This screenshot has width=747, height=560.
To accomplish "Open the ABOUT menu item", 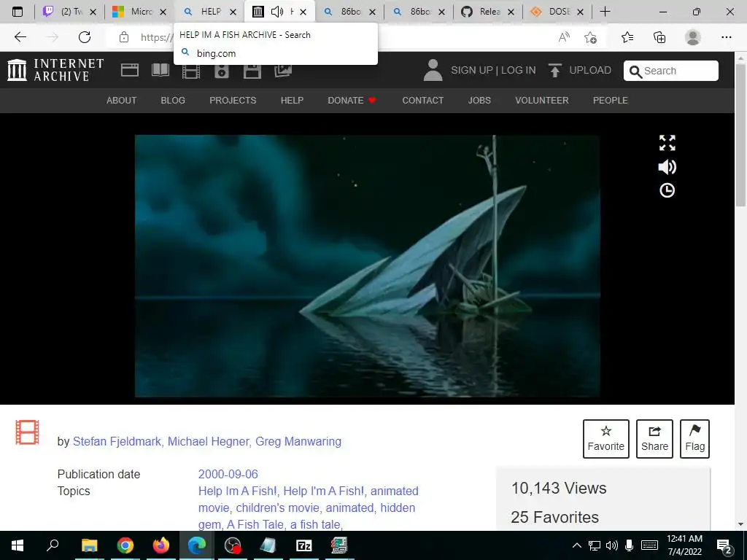I will click(122, 101).
